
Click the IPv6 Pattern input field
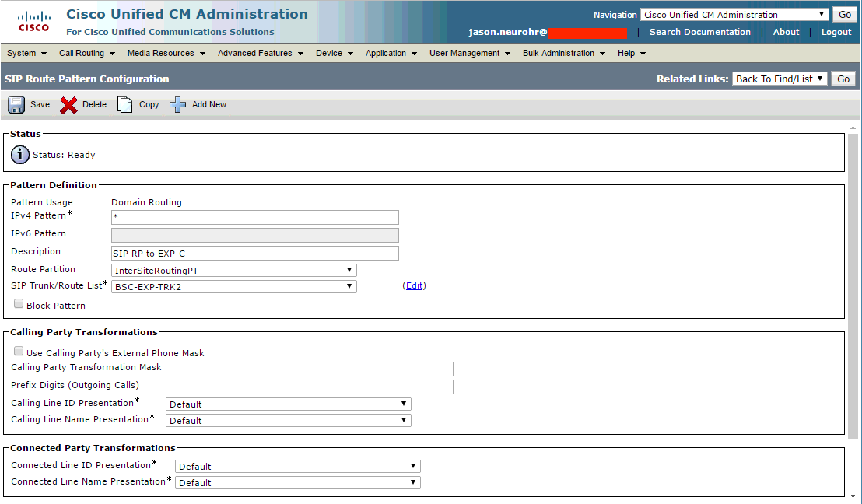tap(255, 235)
